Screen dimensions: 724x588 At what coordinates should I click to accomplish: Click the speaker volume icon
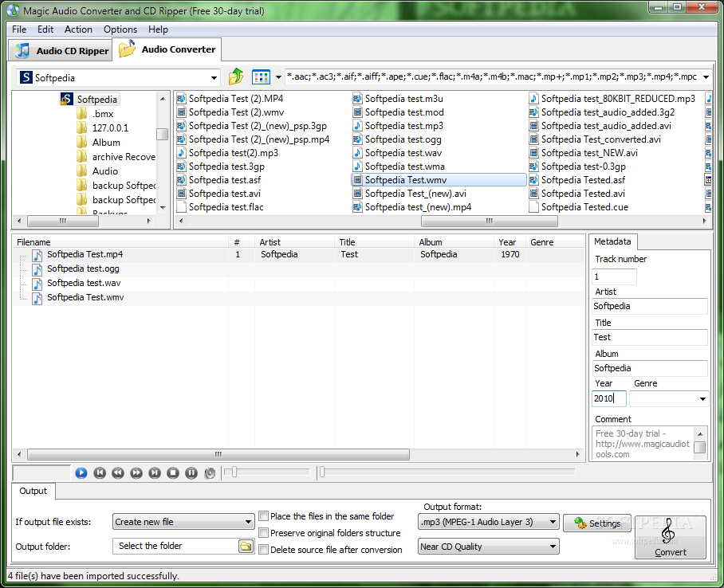pyautogui.click(x=210, y=473)
